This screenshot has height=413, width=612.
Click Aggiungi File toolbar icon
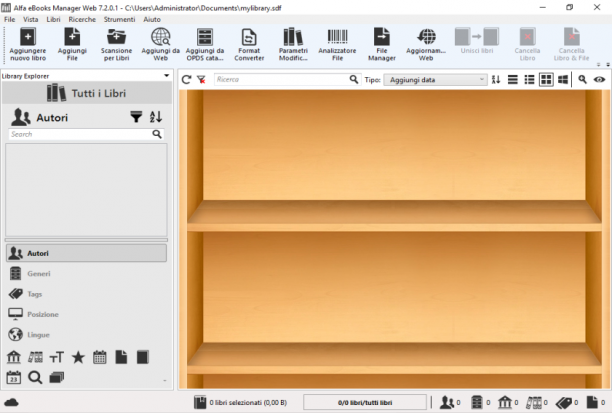click(x=72, y=44)
